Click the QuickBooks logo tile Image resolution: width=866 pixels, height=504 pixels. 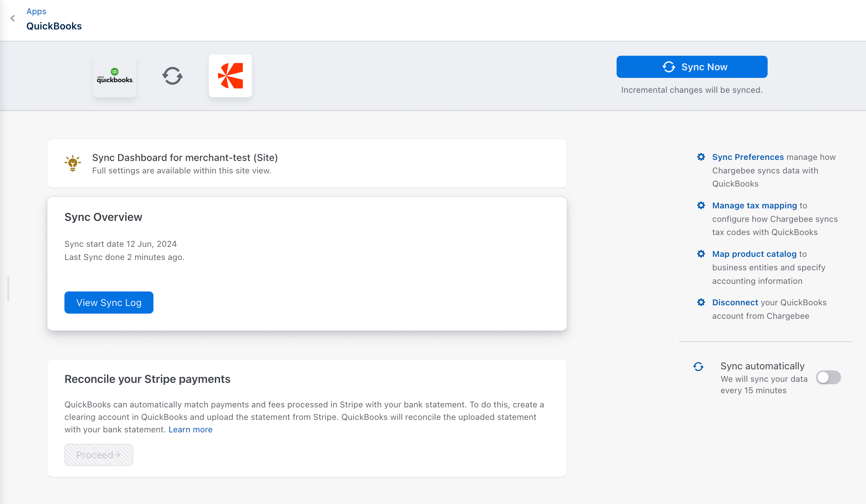tap(115, 76)
